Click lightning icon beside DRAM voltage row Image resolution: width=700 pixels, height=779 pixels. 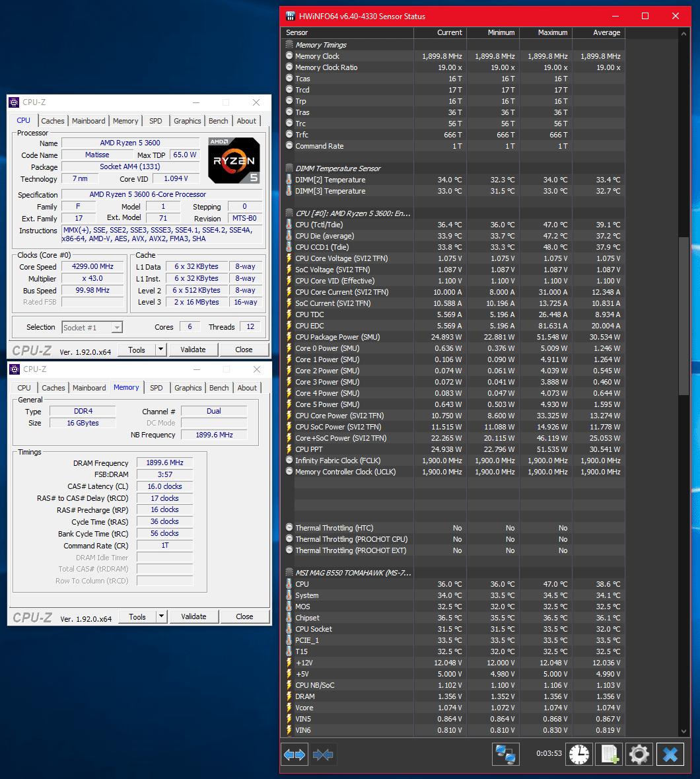click(289, 696)
